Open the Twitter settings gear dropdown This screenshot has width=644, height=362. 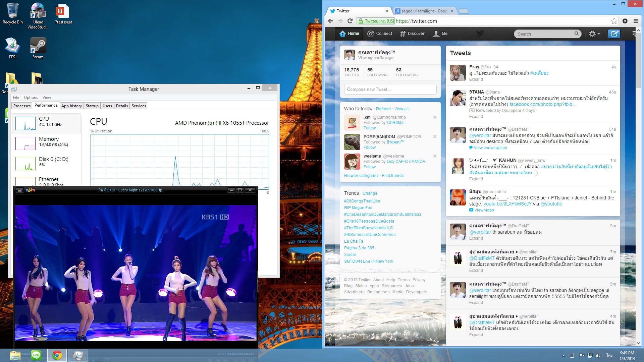(594, 34)
